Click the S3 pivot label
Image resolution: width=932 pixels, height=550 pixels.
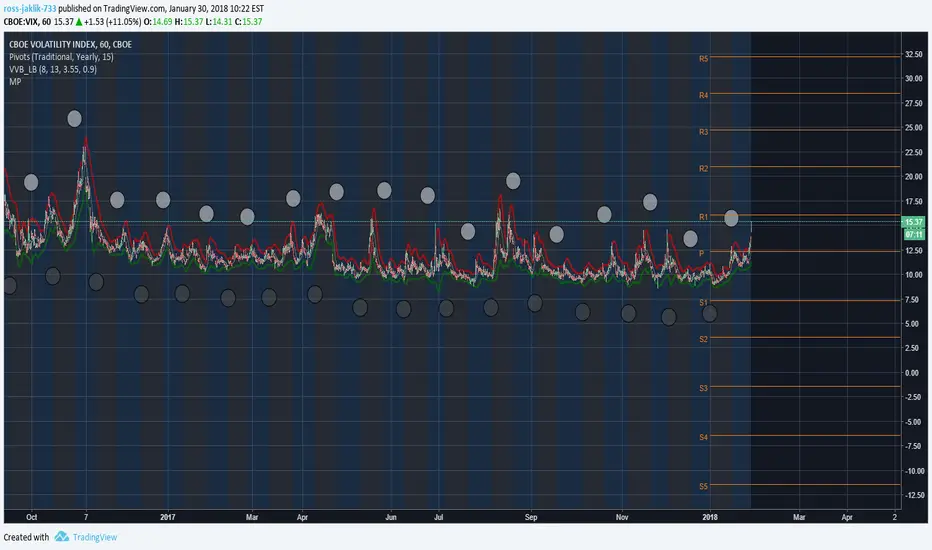pos(703,388)
